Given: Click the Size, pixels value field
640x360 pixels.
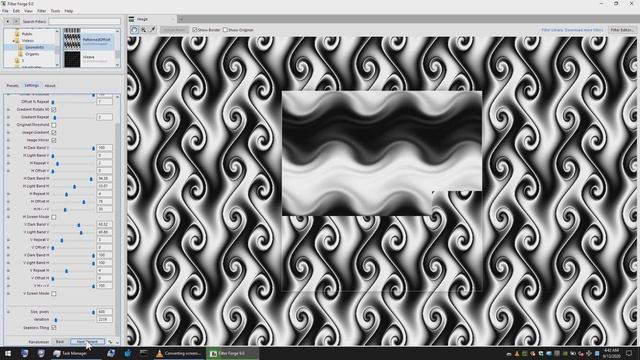Looking at the screenshot, I should (x=104, y=312).
